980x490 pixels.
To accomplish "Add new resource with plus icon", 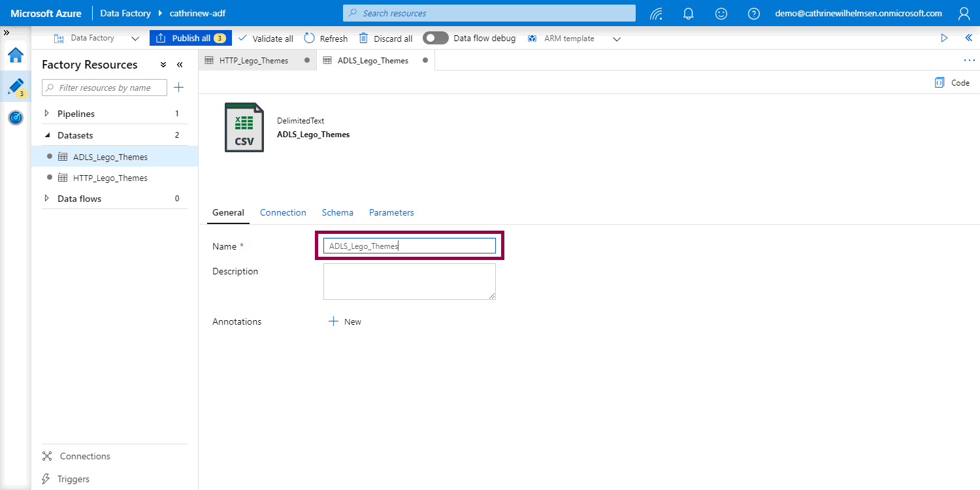I will 178,88.
